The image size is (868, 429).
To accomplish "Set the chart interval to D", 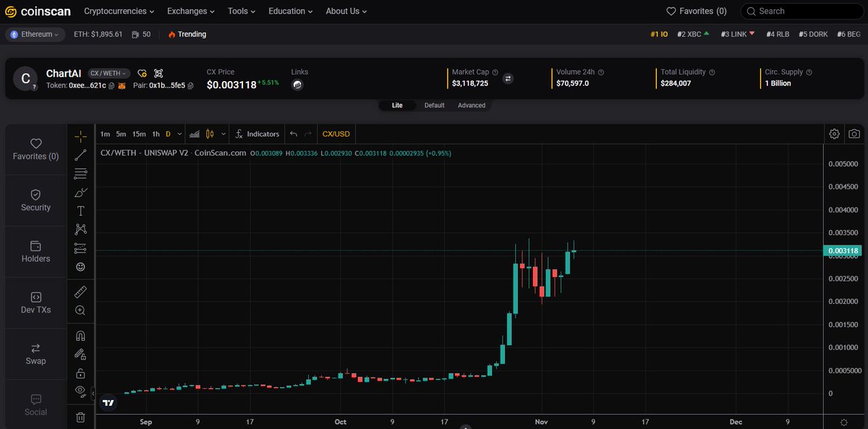I will (x=169, y=134).
